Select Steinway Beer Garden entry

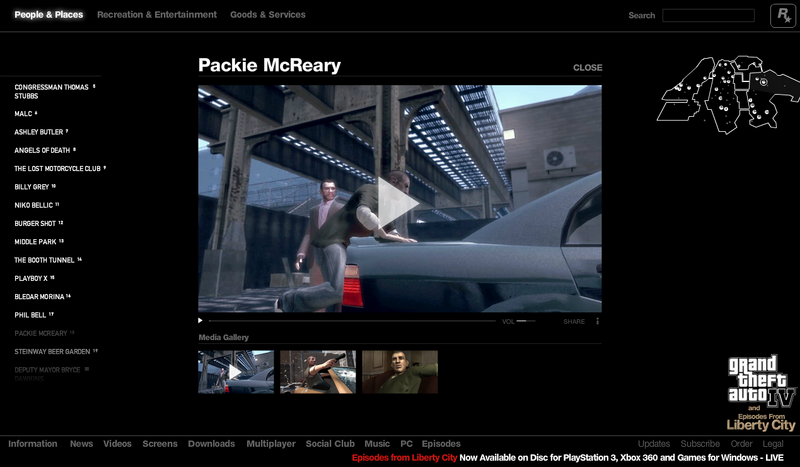56,352
